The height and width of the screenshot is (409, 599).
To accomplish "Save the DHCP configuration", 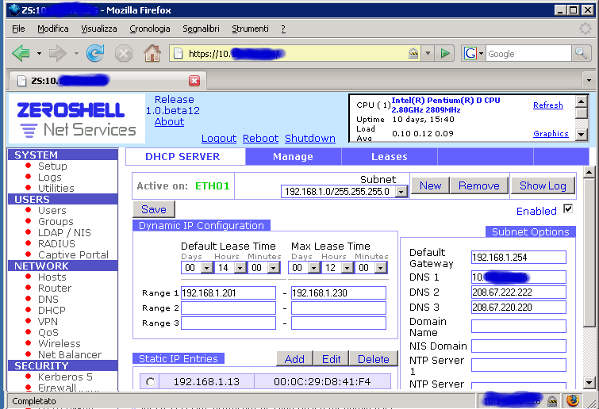I will click(x=154, y=209).
